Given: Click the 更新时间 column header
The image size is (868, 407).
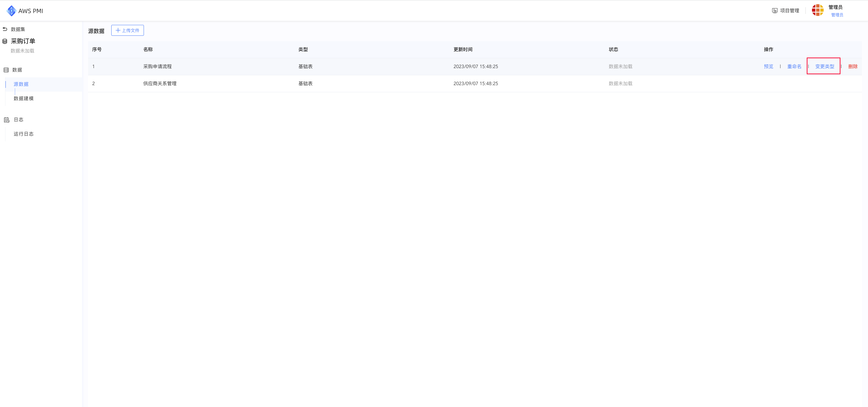Looking at the screenshot, I should (x=463, y=49).
